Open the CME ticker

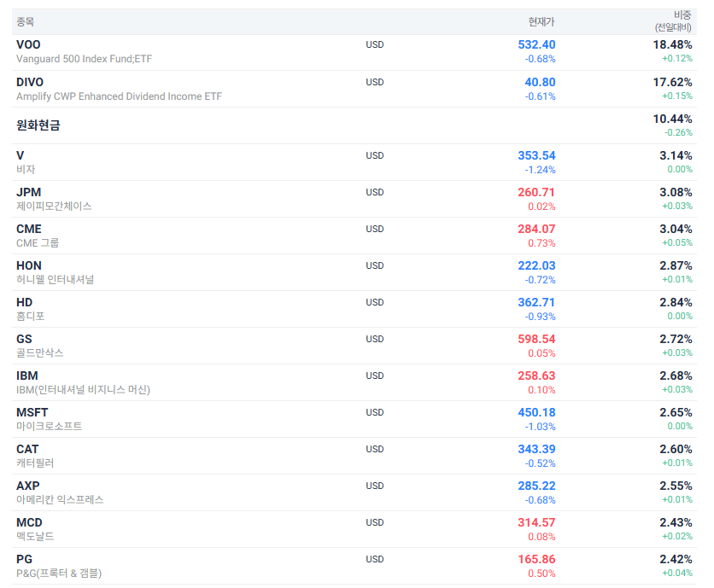click(29, 229)
